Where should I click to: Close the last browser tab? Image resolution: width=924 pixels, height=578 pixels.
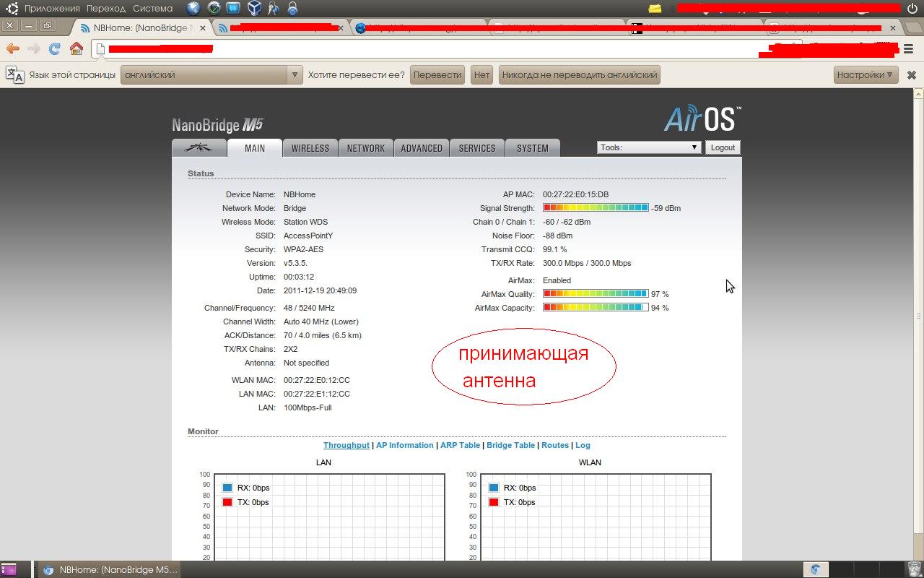tap(893, 28)
